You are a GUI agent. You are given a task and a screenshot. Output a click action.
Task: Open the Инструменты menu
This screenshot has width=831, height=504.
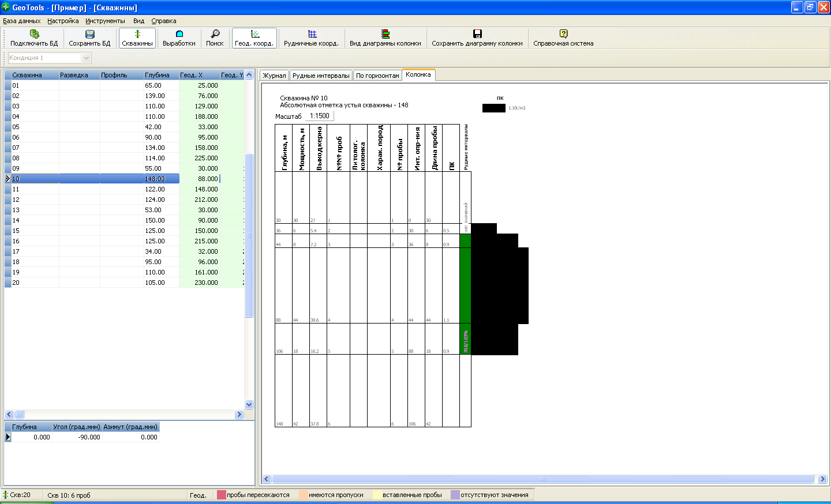point(105,21)
